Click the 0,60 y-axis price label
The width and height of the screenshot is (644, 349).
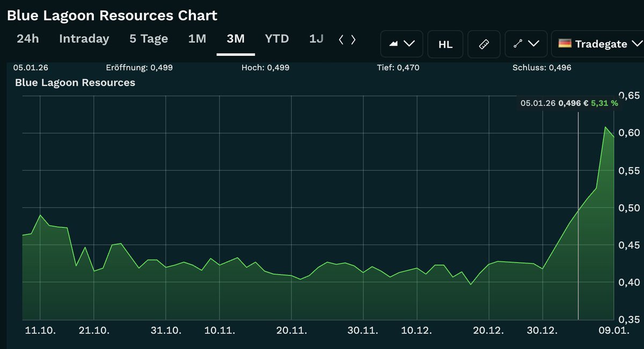(629, 133)
